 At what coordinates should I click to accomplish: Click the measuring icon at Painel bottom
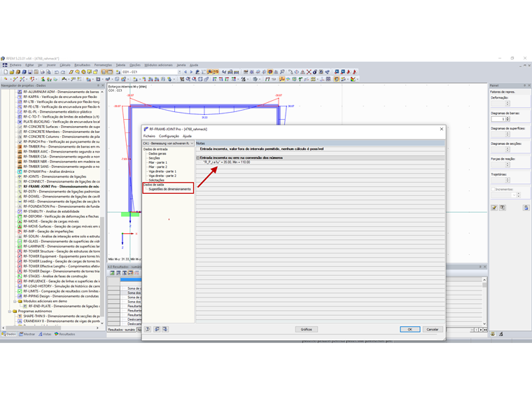point(501,334)
